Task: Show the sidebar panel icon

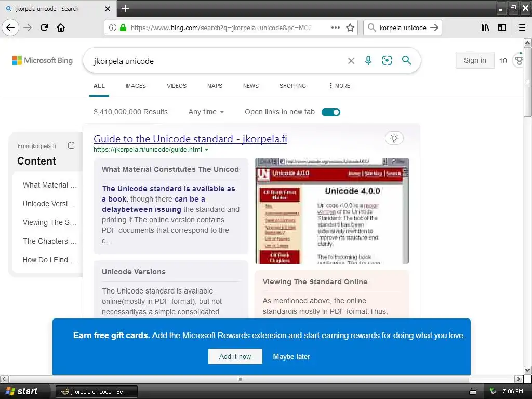Action: coord(502,28)
